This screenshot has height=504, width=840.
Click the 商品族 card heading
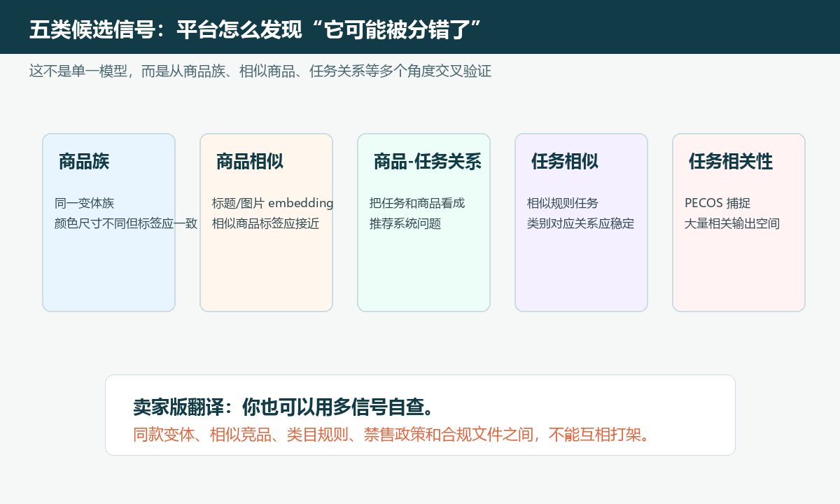pos(84,162)
